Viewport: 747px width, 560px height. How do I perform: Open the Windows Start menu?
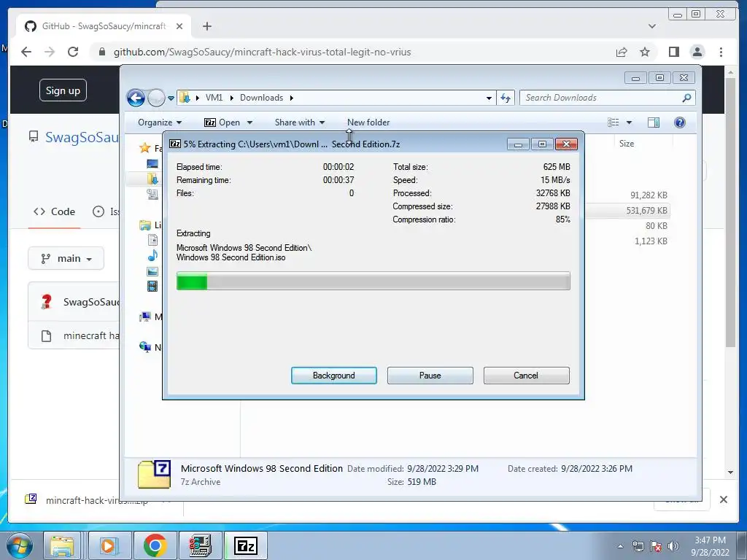point(19,545)
